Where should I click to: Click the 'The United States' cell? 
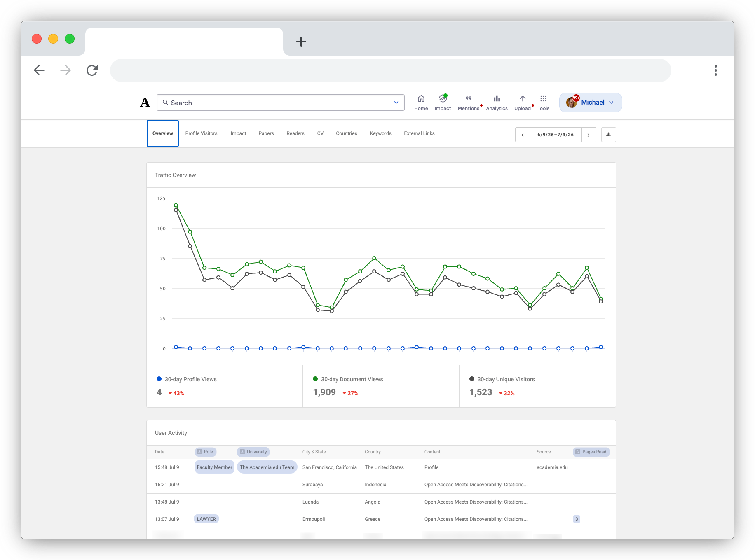[x=385, y=467]
